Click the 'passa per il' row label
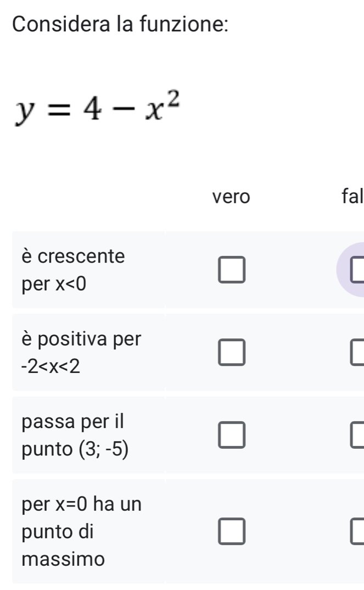 74,421
